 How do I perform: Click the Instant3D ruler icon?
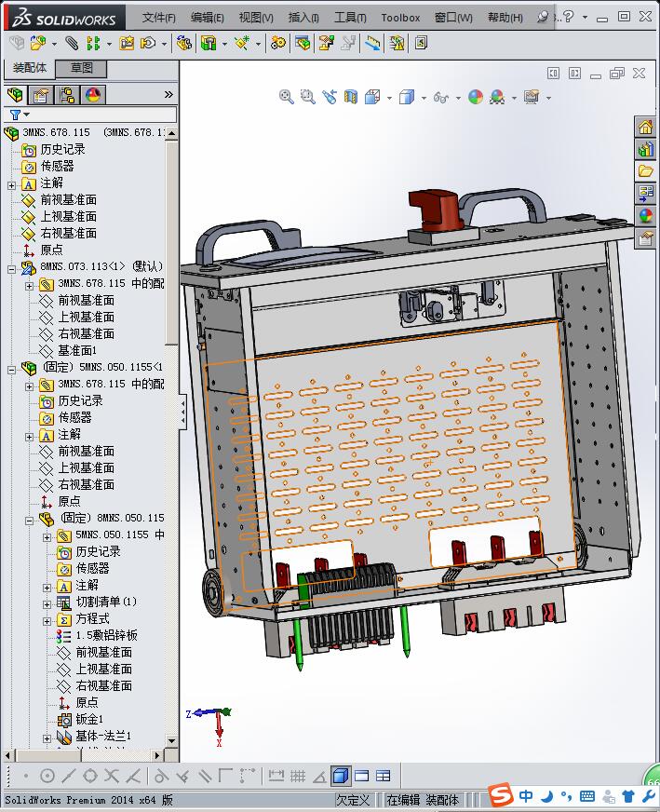click(x=372, y=43)
